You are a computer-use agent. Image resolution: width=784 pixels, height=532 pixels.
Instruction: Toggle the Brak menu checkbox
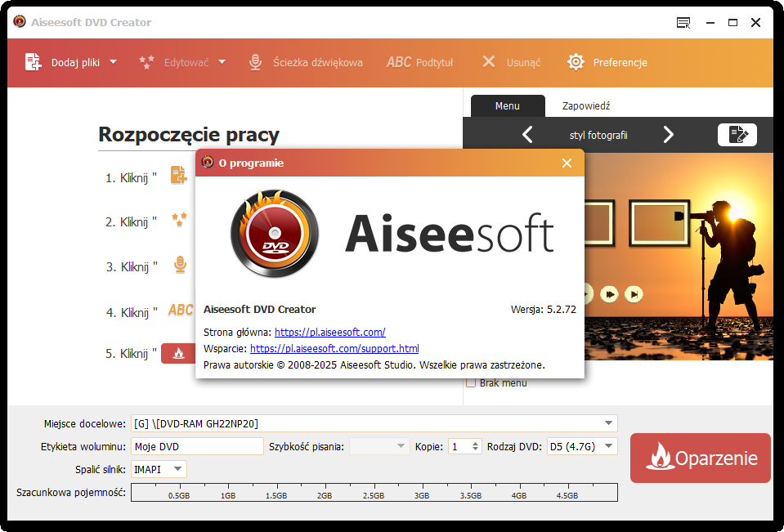click(x=471, y=383)
